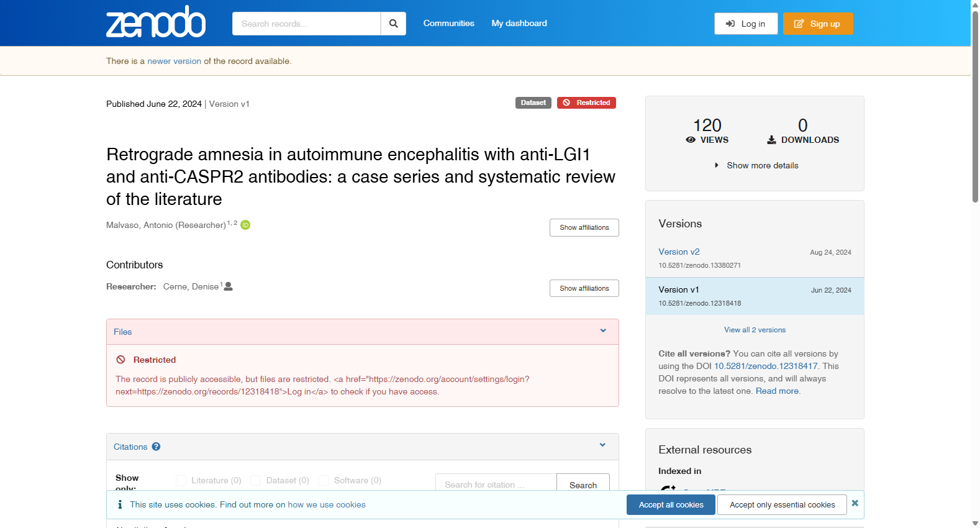This screenshot has height=528, width=980.
Task: Click the Log in button
Action: 746,24
